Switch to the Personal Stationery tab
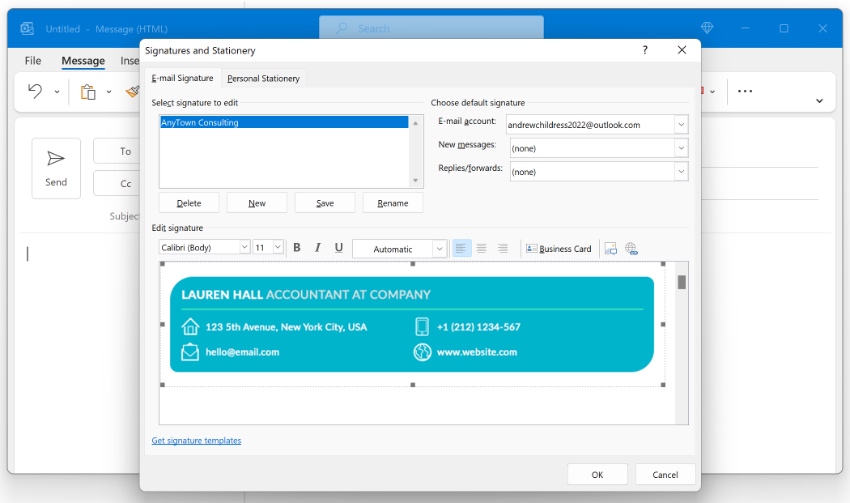This screenshot has height=503, width=850. 263,79
